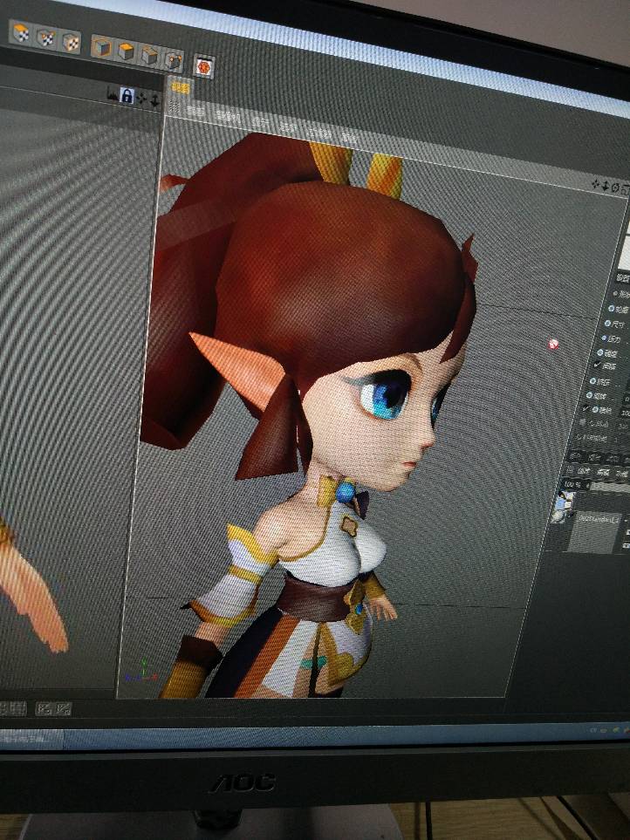
Task: Click the dotted grip icon beside viewport menu
Action: click(x=175, y=107)
